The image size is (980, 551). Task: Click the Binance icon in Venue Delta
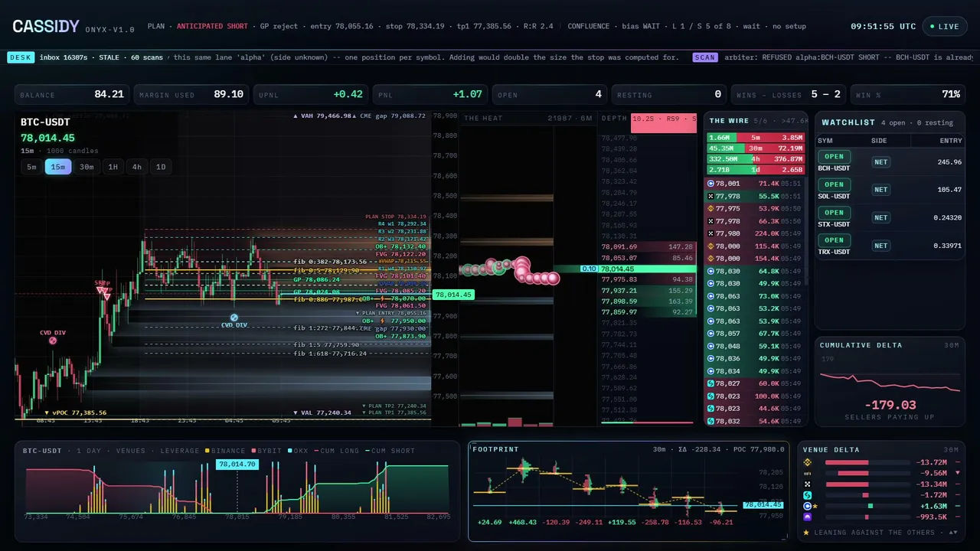click(806, 462)
